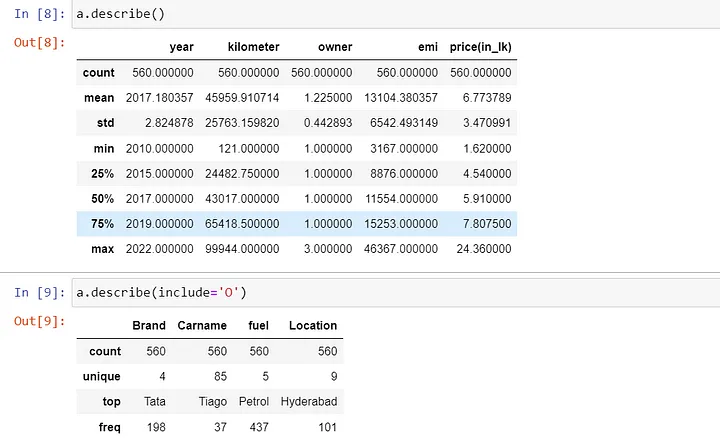Select mean year value 2017.180357
The image size is (720, 447).
(x=159, y=98)
